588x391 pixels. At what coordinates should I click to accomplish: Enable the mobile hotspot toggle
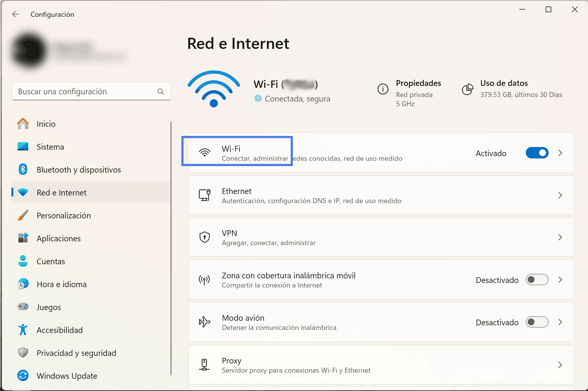(x=537, y=280)
